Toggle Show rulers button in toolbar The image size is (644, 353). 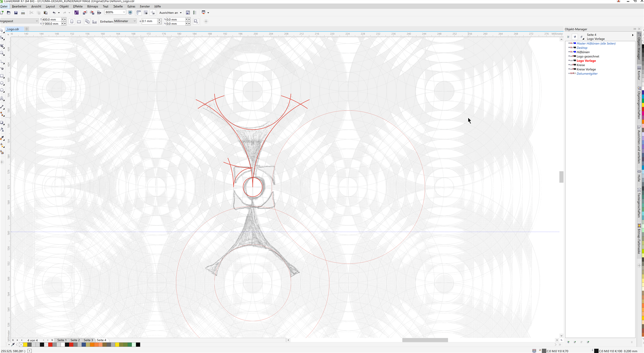[139, 13]
